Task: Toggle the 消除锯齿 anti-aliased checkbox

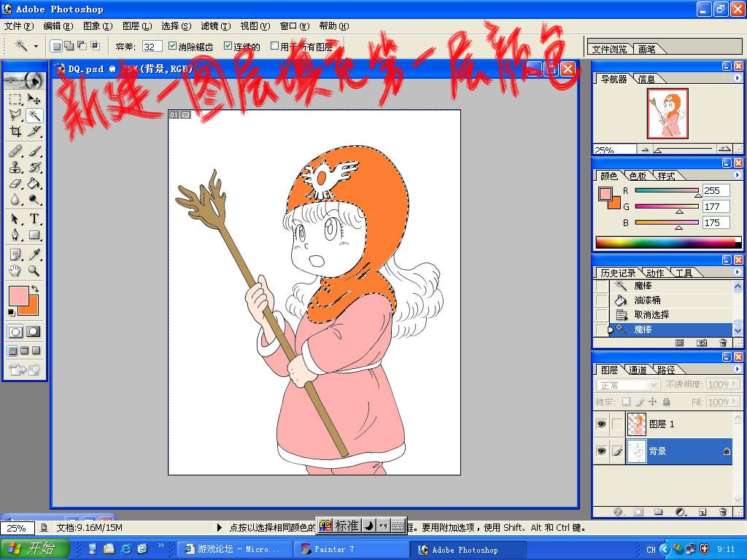Action: (172, 46)
